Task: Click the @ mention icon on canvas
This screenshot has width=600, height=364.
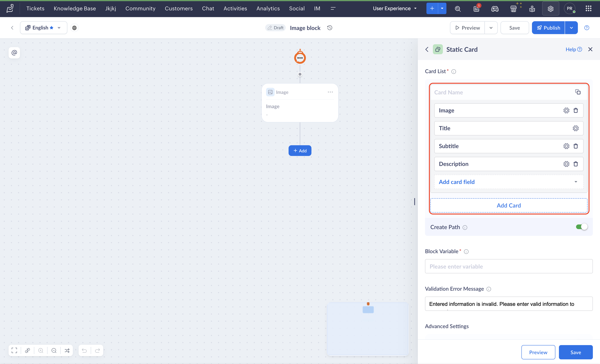Action: click(14, 53)
